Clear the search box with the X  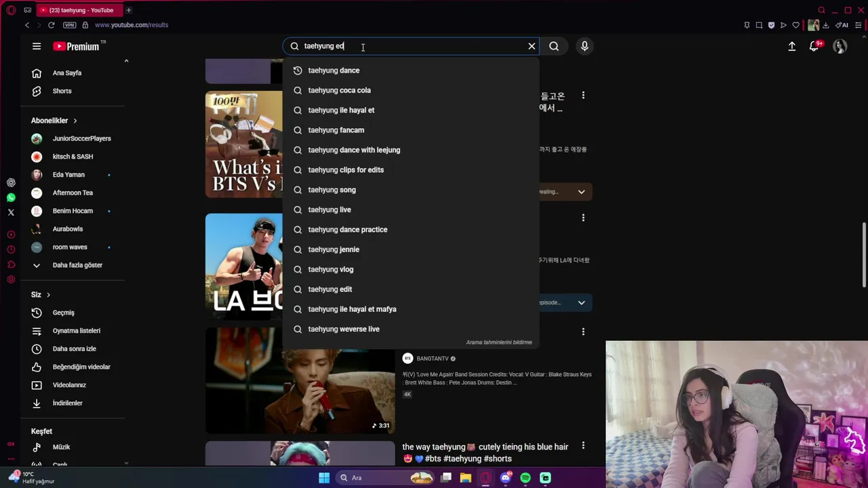pyautogui.click(x=532, y=46)
